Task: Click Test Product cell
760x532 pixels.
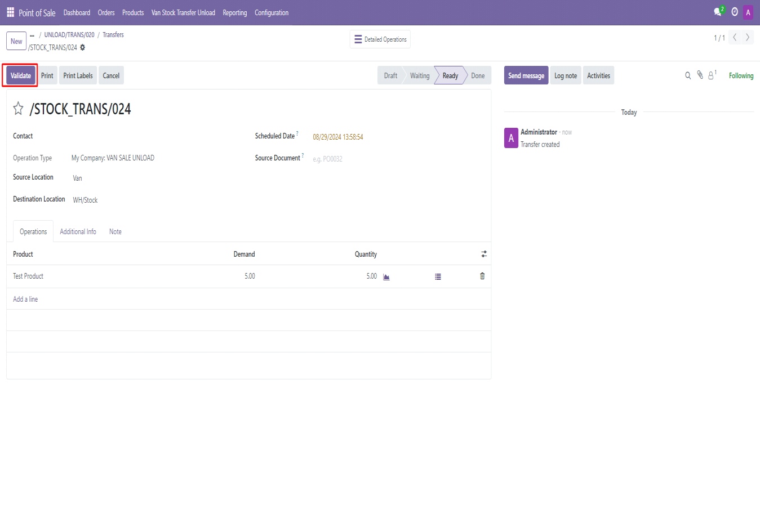Action: point(28,276)
